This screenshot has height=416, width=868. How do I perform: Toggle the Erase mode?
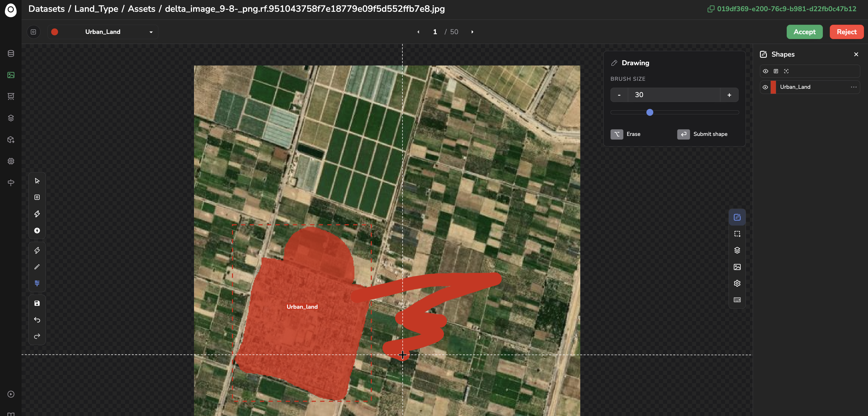point(626,134)
